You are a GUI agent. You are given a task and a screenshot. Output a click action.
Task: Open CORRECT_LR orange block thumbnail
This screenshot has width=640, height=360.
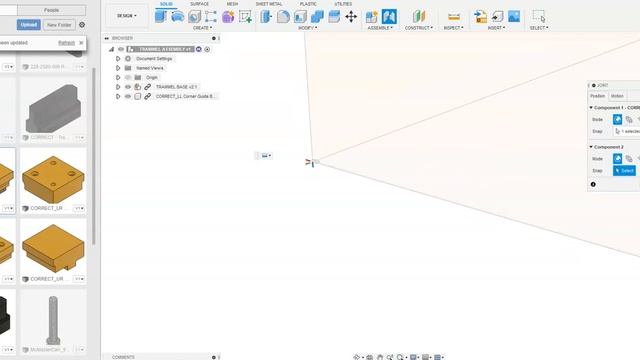coord(53,179)
